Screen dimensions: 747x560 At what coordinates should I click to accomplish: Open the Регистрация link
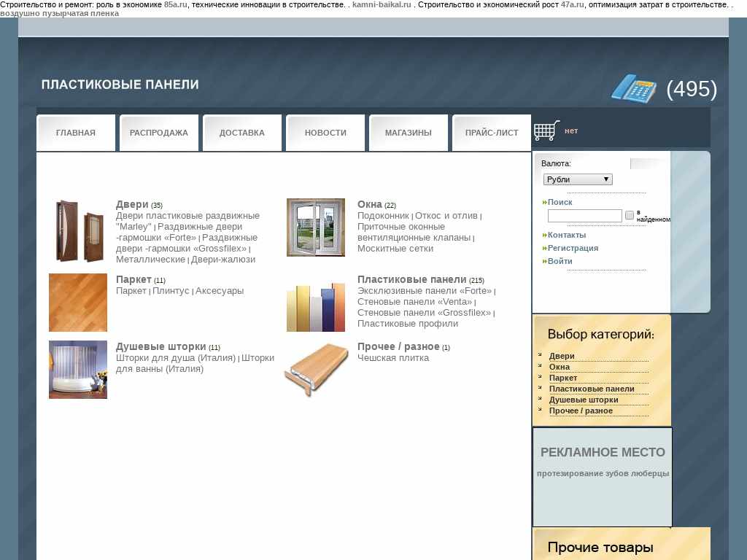pyautogui.click(x=573, y=248)
